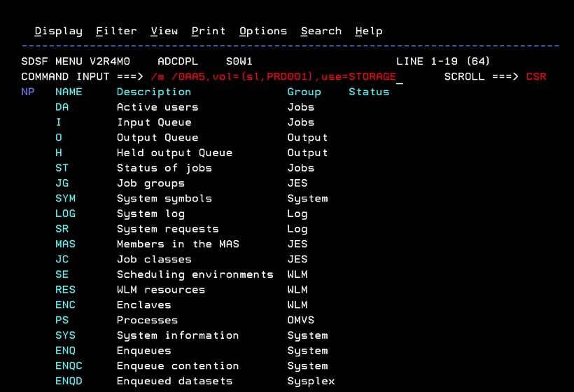Click the 'Active users' description text
This screenshot has height=392, width=574.
tap(157, 107)
